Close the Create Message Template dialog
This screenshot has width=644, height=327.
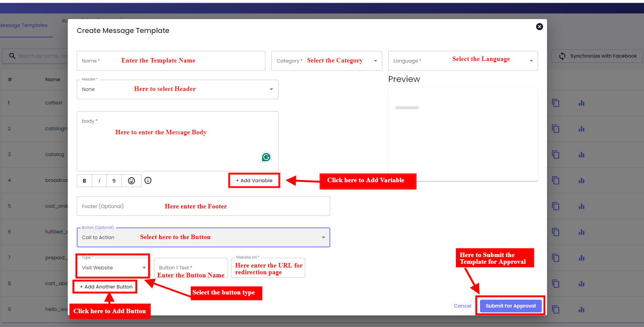click(x=539, y=27)
